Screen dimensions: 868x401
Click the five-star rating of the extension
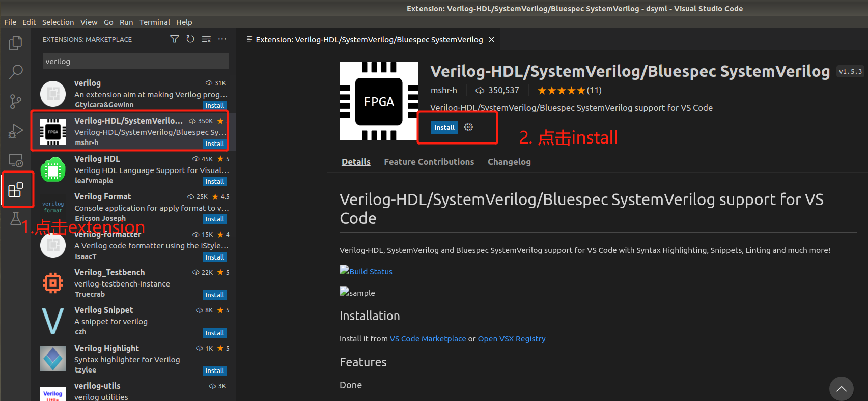tap(562, 91)
